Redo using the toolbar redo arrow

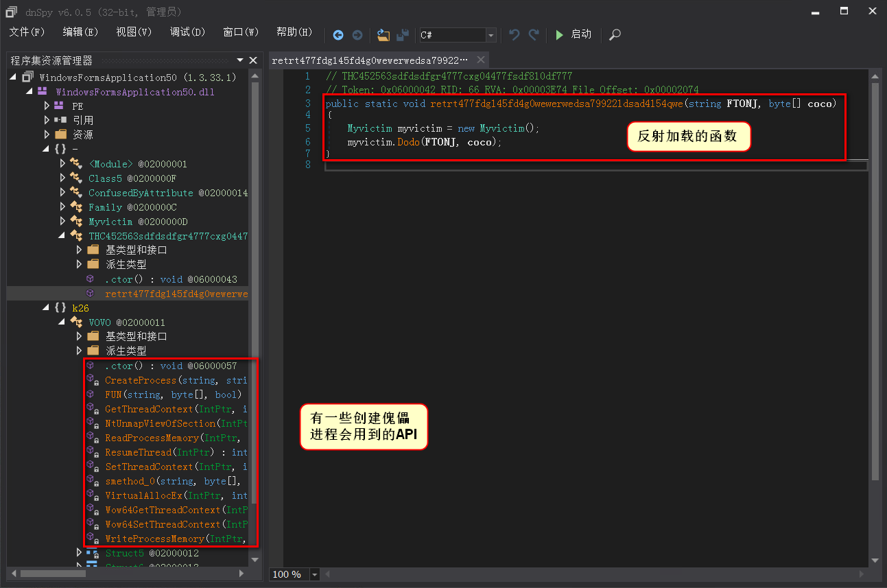[533, 34]
